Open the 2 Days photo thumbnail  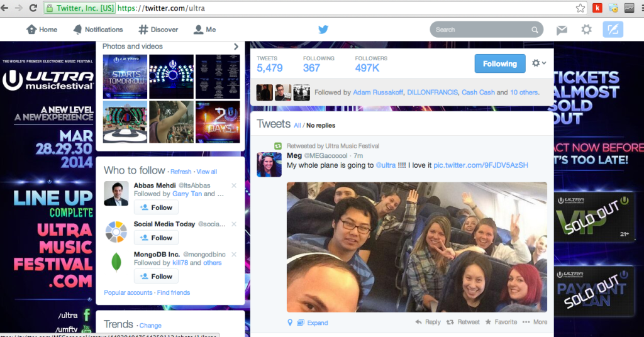(x=218, y=122)
